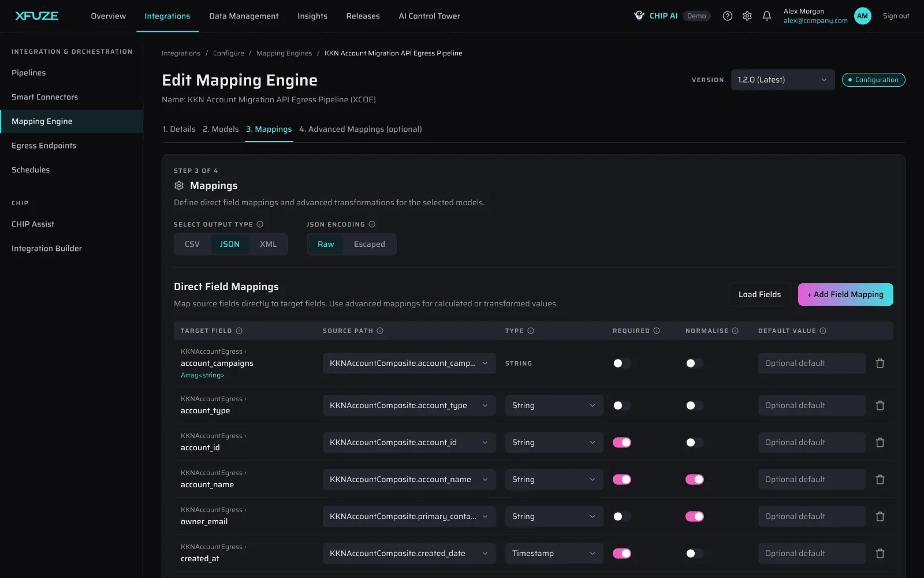Open the help question mark icon
924x578 pixels.
coord(728,16)
